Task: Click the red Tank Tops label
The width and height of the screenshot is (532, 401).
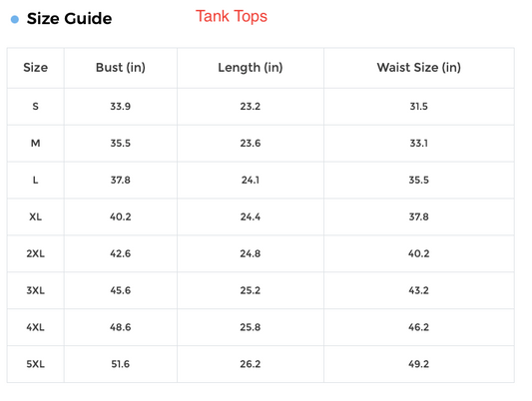Action: point(232,16)
